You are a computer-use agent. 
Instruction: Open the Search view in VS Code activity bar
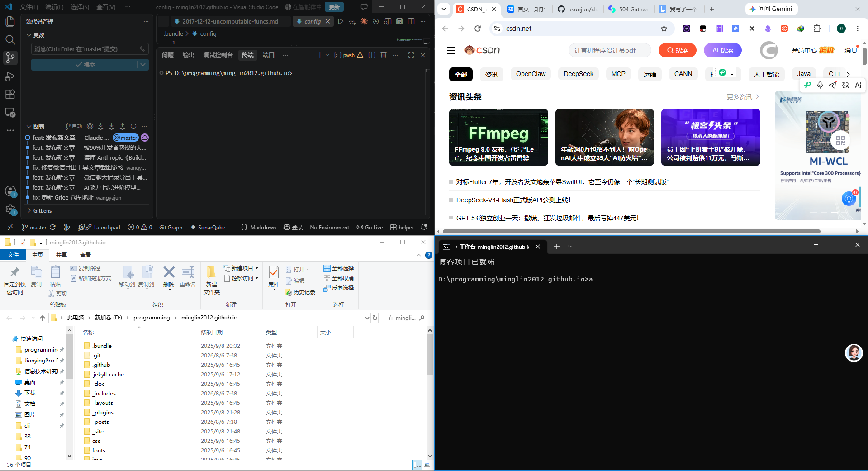tap(10, 40)
